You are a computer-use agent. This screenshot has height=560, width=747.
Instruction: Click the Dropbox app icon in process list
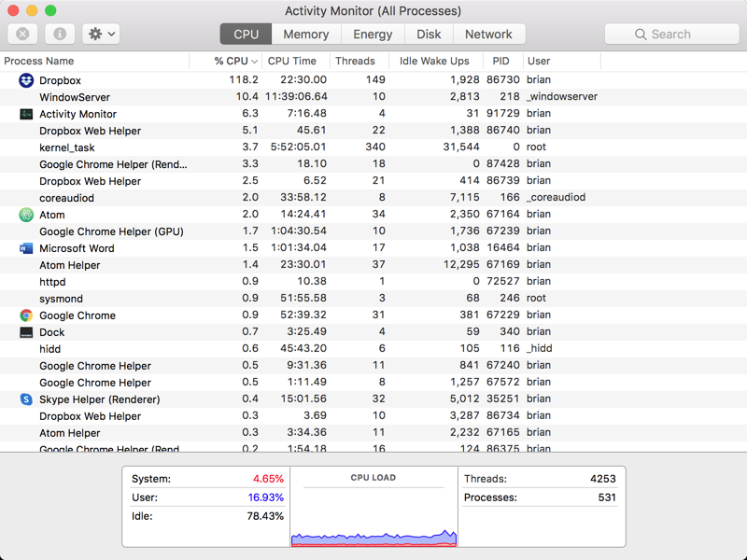coord(26,80)
